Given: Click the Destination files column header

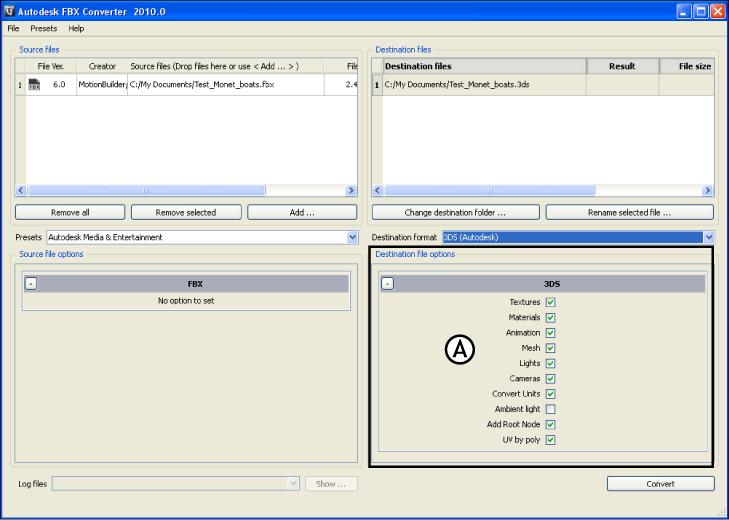Looking at the screenshot, I should click(x=484, y=66).
